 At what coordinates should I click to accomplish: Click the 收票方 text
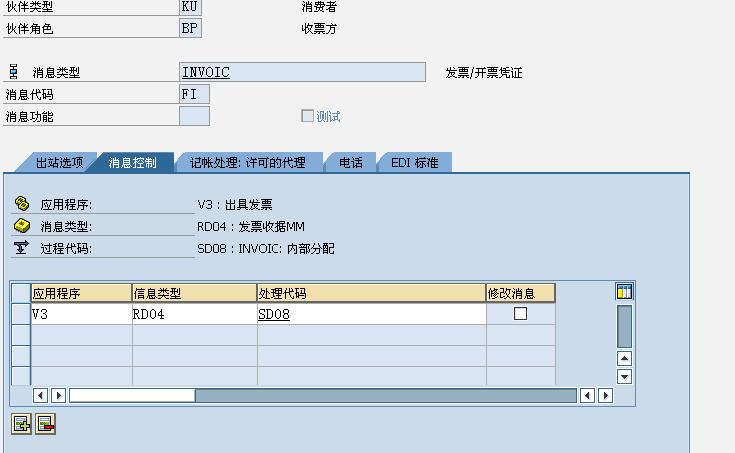click(x=319, y=29)
